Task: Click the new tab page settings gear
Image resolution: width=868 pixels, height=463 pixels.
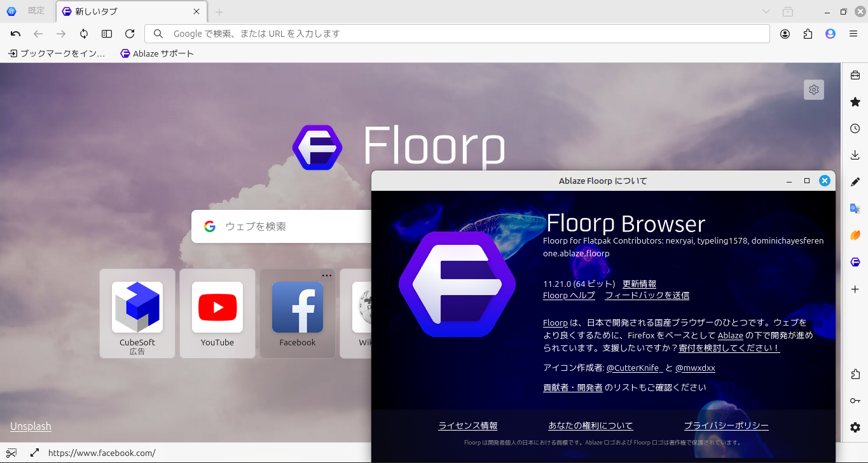Action: [814, 90]
